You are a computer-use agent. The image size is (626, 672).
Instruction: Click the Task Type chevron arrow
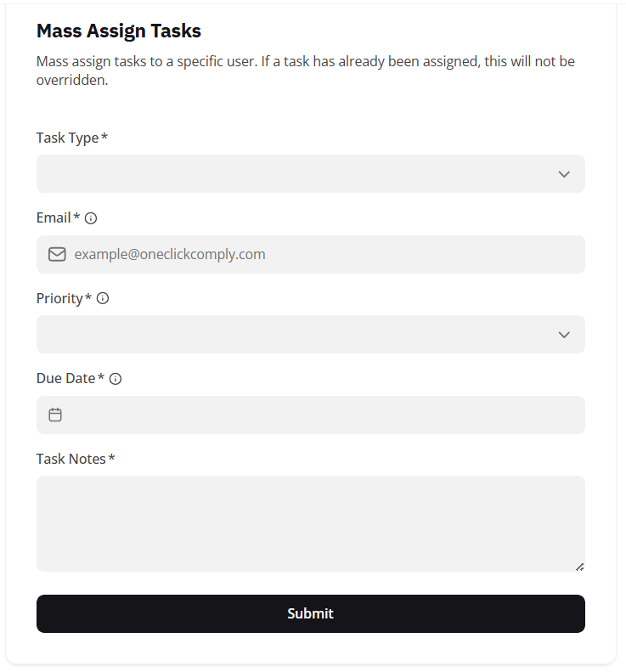564,174
